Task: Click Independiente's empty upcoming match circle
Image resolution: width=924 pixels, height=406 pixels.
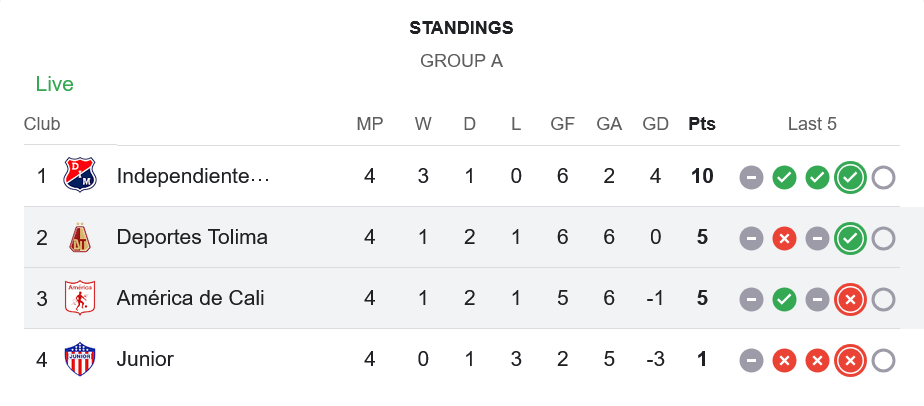Action: [883, 177]
